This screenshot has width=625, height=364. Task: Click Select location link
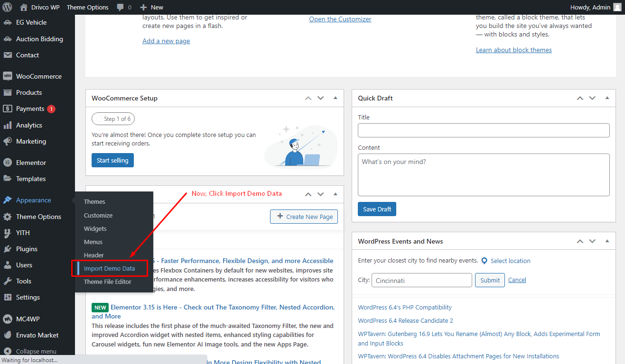pos(511,261)
